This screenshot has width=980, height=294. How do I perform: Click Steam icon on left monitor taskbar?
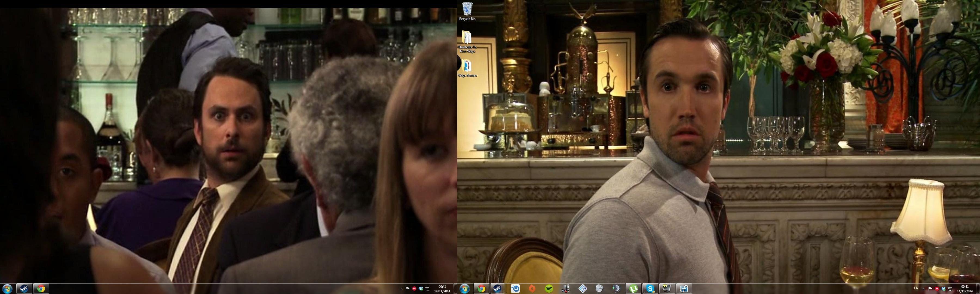(24, 289)
